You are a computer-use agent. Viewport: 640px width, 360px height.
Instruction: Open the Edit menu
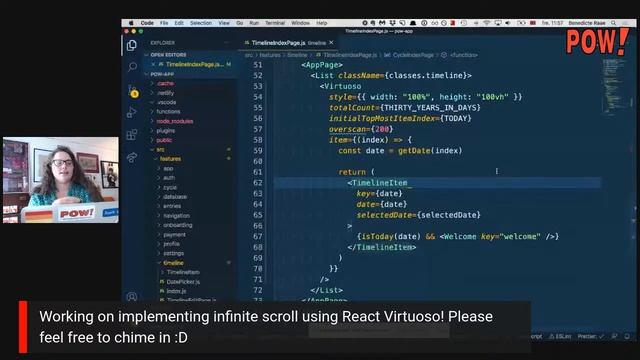(x=179, y=23)
